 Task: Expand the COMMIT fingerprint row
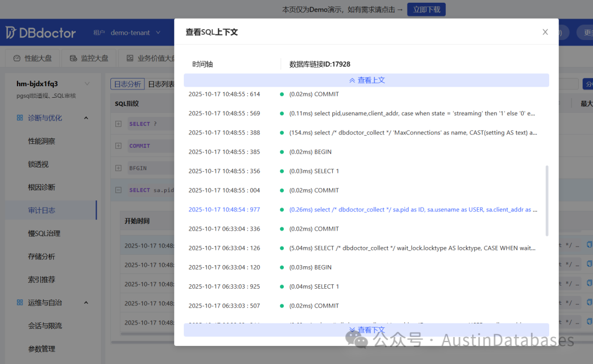119,146
